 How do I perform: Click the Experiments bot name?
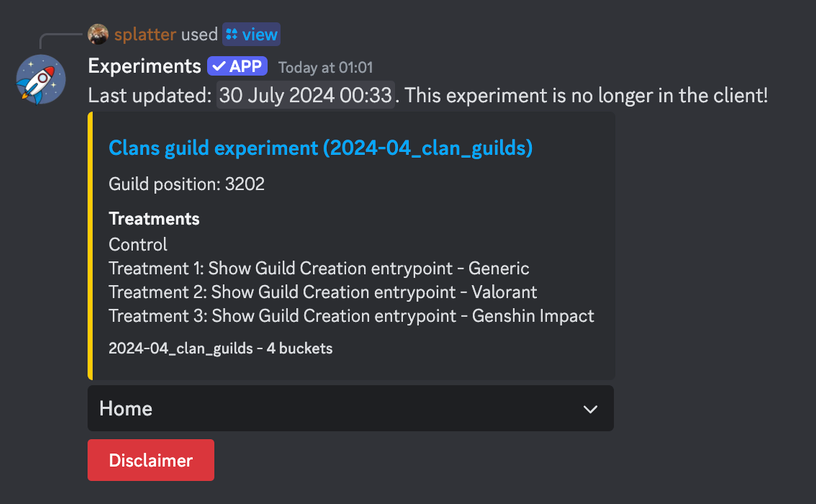[144, 66]
